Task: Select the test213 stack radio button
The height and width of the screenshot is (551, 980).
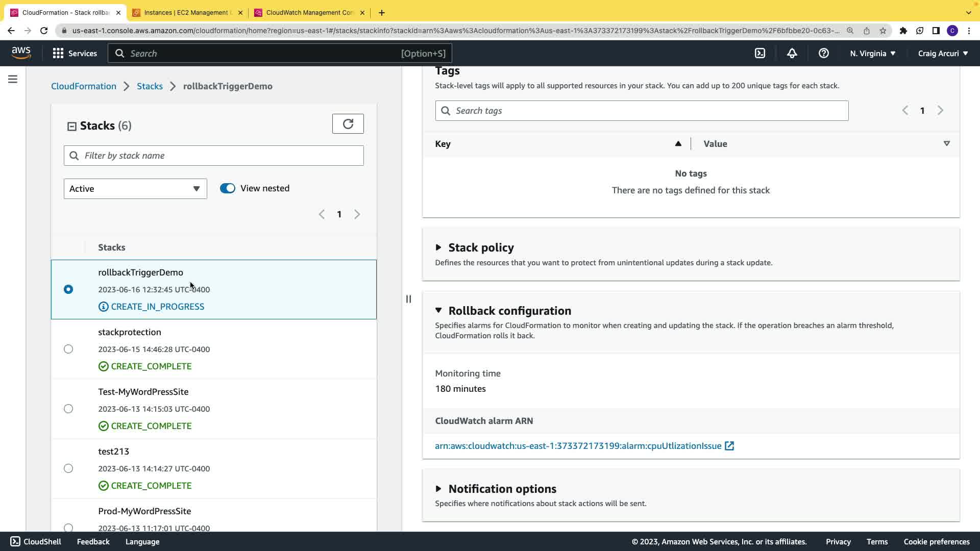Action: point(68,468)
